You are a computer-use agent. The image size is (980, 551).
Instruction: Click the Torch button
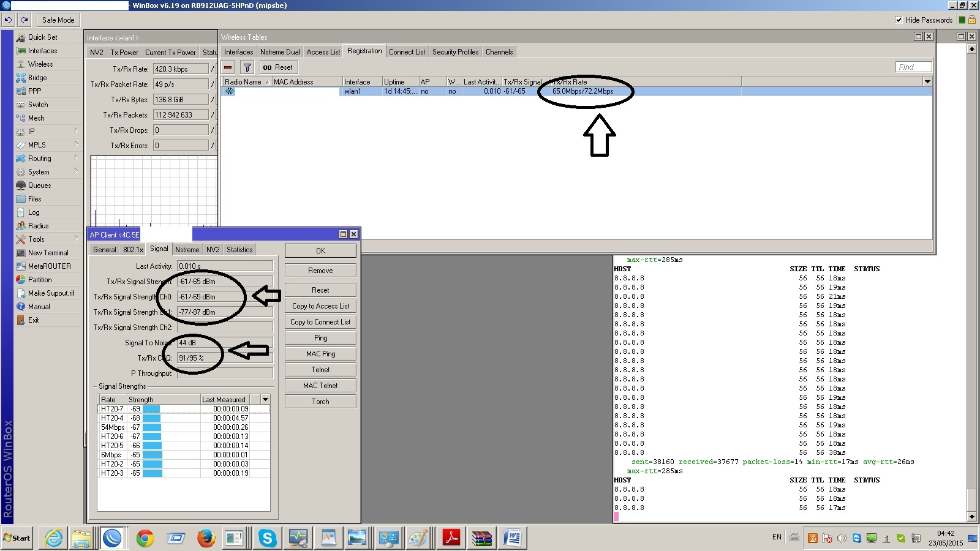click(x=320, y=402)
